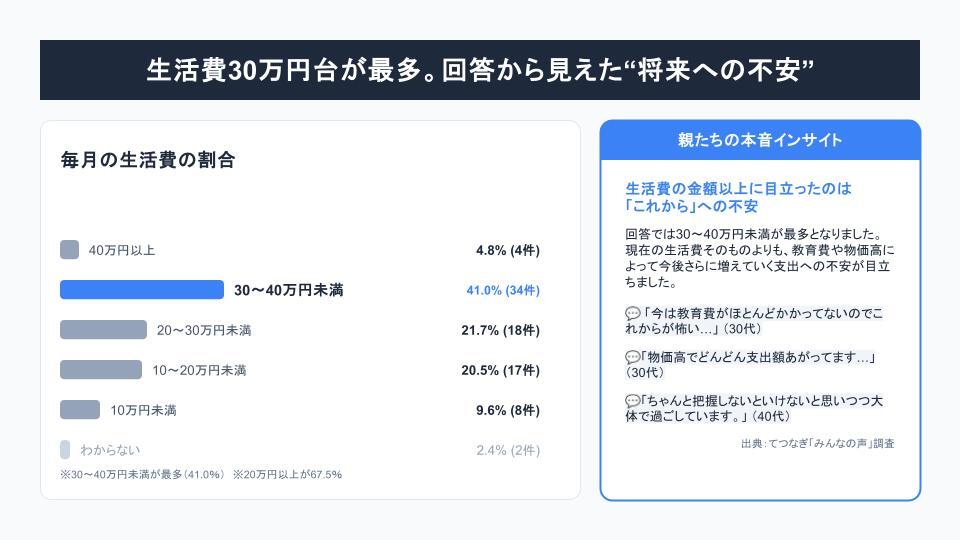Click the gray 20〜30万円未満 bar
Screen dimensions: 960x540
coord(103,330)
